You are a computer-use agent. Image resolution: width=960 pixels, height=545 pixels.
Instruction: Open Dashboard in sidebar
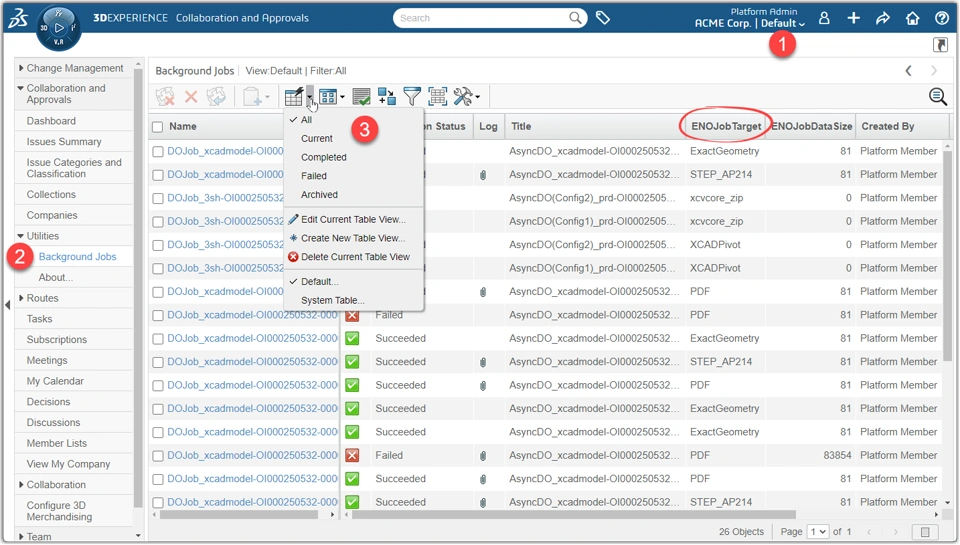pyautogui.click(x=51, y=121)
